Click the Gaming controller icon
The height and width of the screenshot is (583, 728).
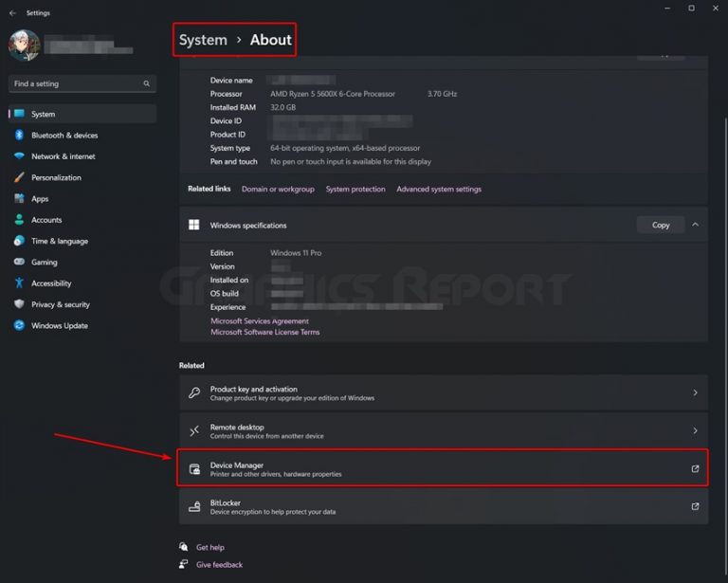coord(19,262)
